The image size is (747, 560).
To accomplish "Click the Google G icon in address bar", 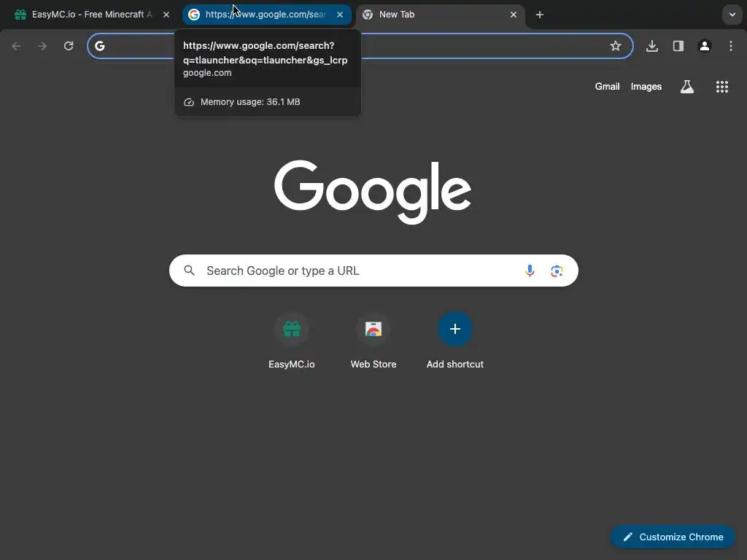I will 99,46.
